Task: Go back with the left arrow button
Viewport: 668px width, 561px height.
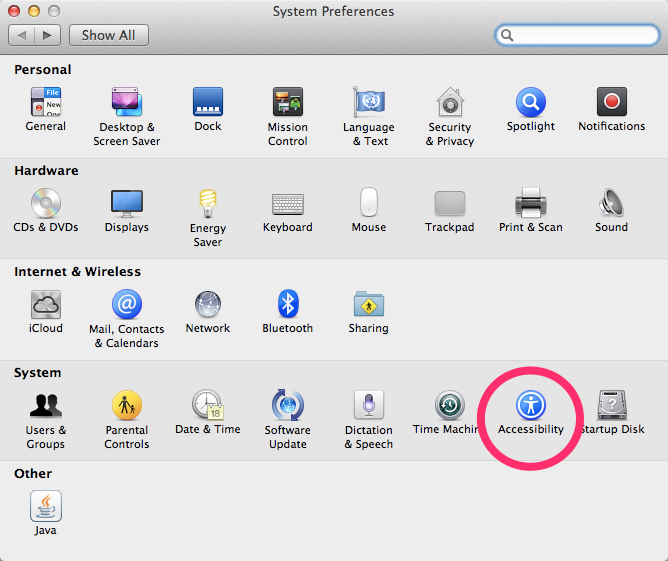Action: click(x=21, y=35)
